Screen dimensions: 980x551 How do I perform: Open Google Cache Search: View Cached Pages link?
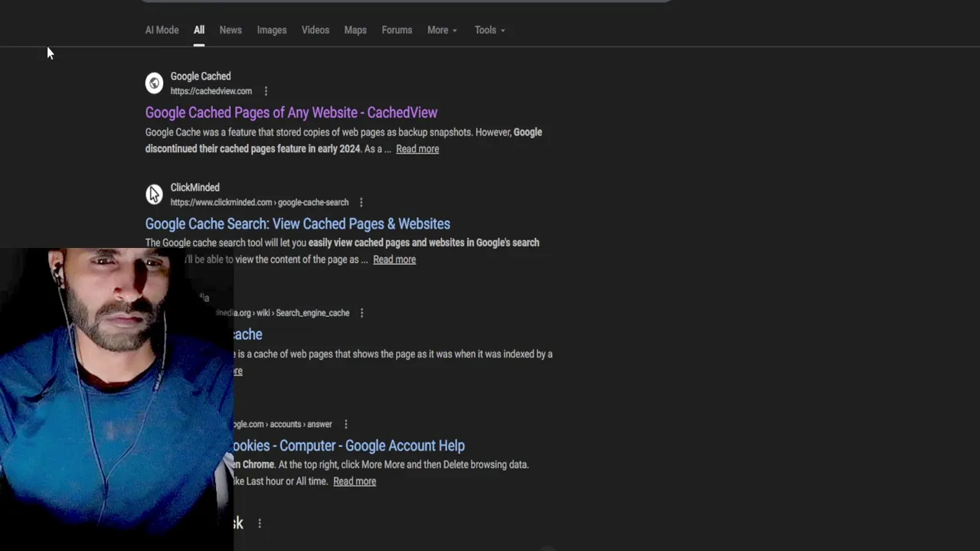tap(297, 223)
